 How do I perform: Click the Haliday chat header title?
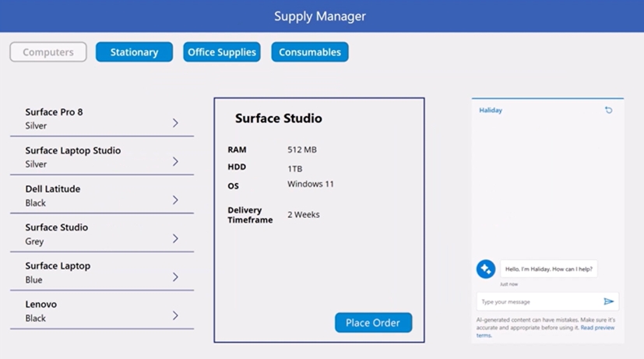point(491,111)
